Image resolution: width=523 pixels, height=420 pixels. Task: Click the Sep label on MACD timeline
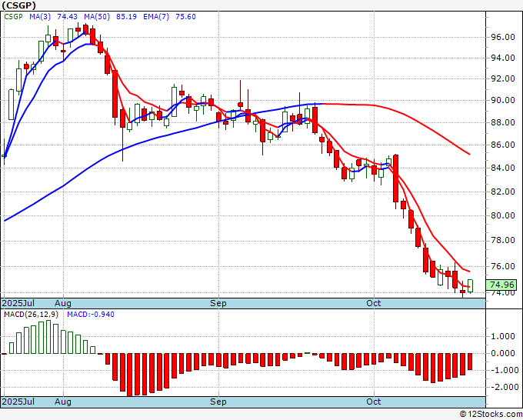[218, 402]
